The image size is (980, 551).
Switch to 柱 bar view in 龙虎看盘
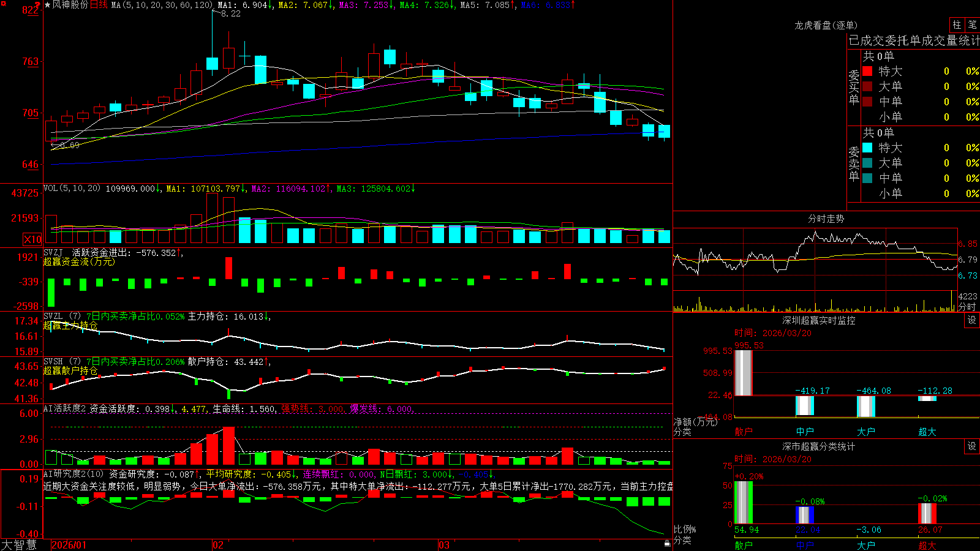tap(957, 24)
